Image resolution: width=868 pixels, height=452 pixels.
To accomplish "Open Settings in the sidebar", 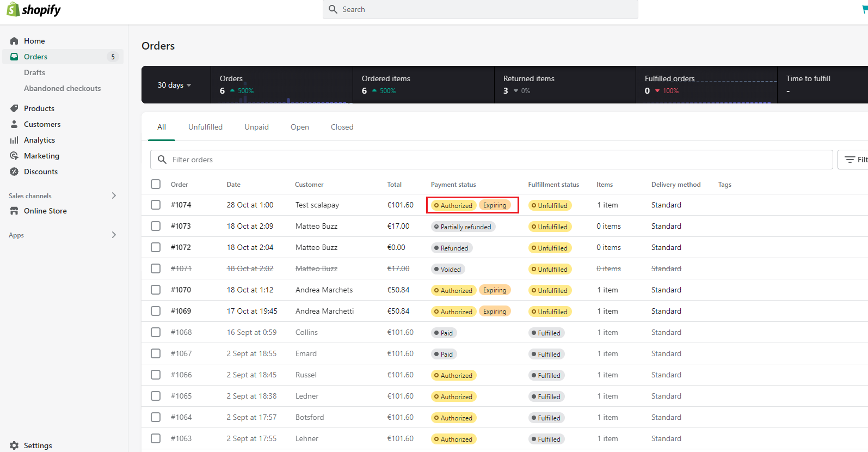I will [x=38, y=445].
